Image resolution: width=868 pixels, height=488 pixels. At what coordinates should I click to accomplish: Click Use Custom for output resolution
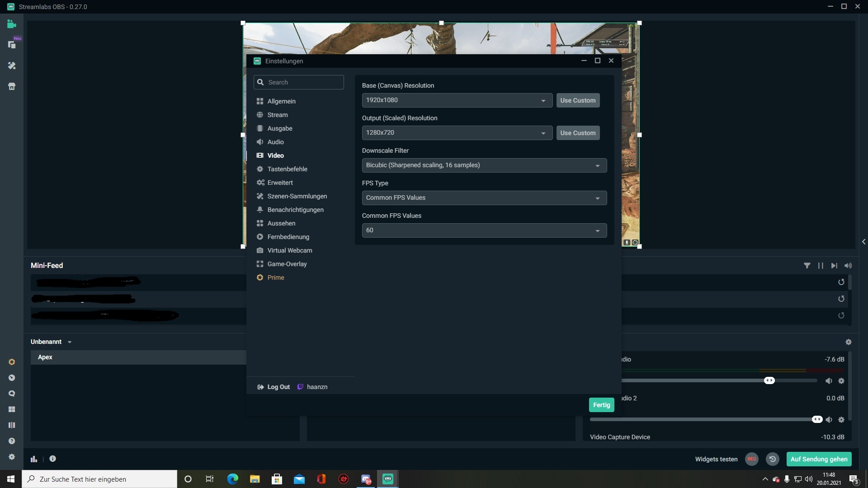[x=578, y=133]
